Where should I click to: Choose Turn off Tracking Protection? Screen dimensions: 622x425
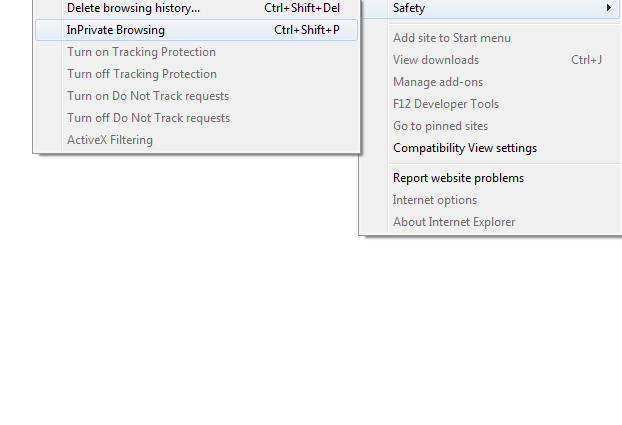141,74
